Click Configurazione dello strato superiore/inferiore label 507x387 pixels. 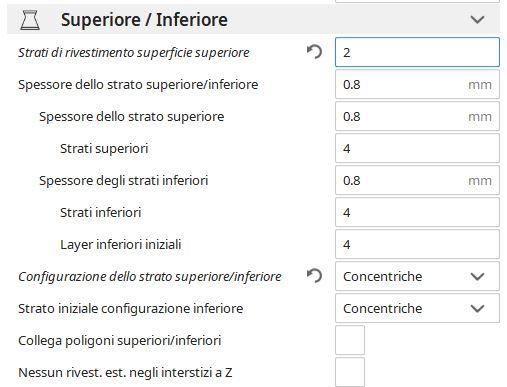(150, 277)
